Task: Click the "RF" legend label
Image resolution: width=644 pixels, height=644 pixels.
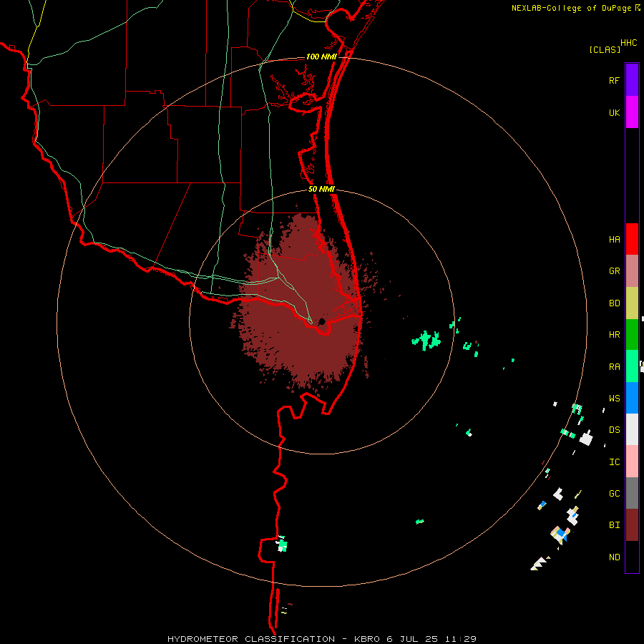Action: point(614,81)
